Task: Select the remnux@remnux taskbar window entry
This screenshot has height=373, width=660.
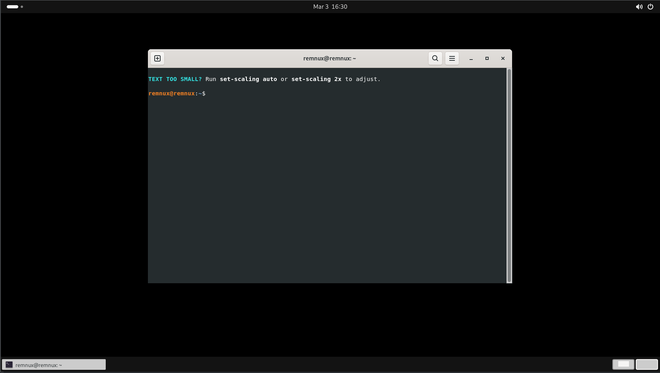Action: [x=54, y=365]
